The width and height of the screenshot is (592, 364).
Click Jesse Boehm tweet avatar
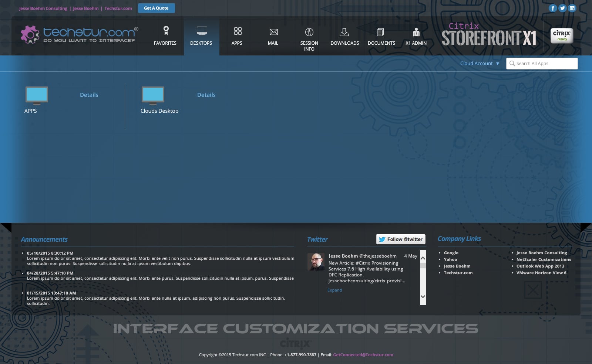[x=316, y=262]
